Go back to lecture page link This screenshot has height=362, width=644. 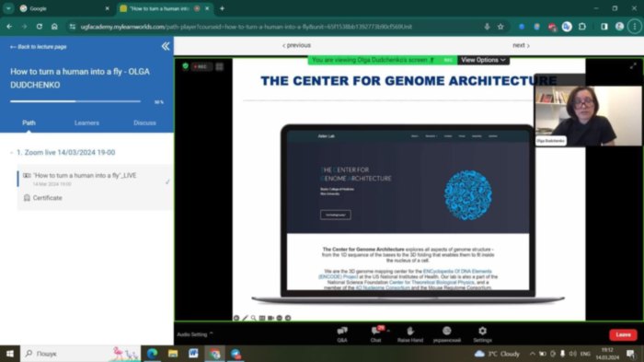tap(39, 47)
